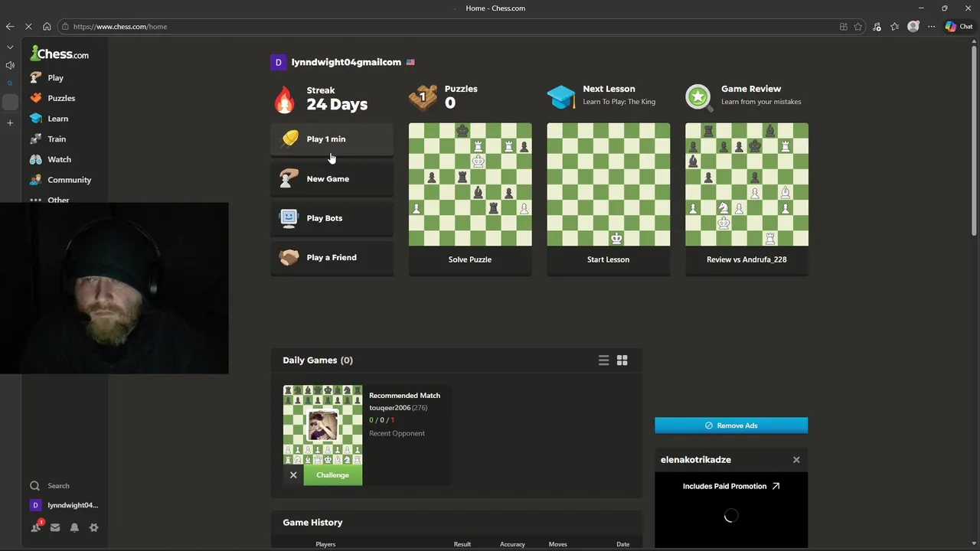Click the media music note toolbar icon
Image resolution: width=980 pixels, height=551 pixels.
pyautogui.click(x=877, y=27)
